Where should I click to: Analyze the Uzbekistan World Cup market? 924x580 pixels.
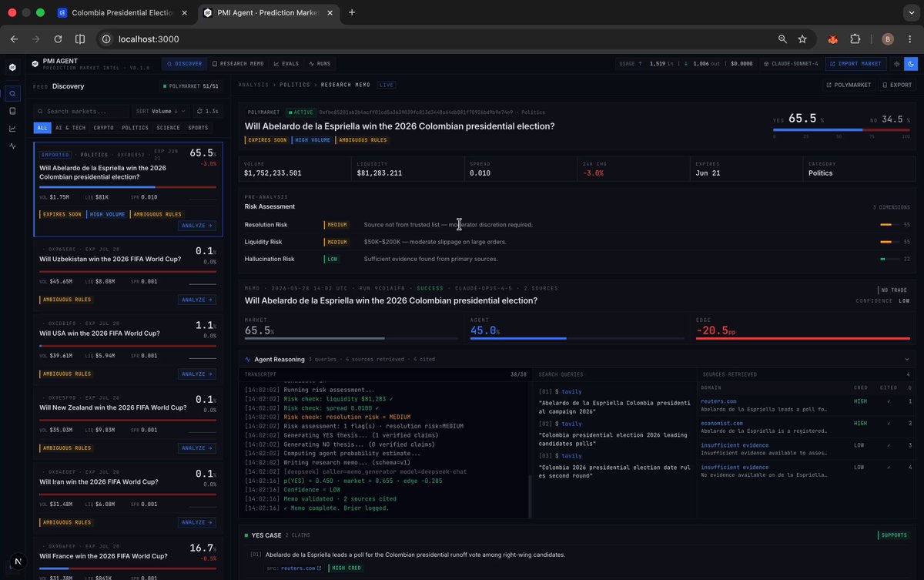(x=198, y=300)
